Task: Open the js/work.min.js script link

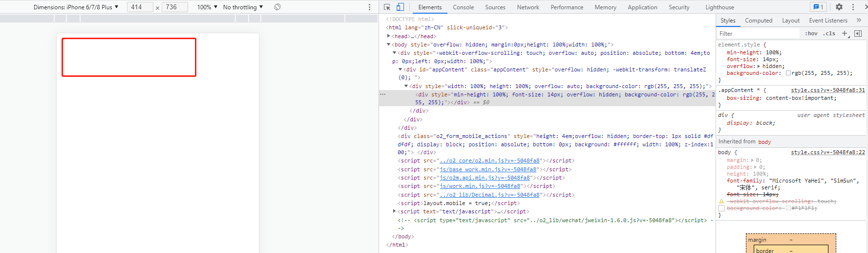Action: click(480, 186)
